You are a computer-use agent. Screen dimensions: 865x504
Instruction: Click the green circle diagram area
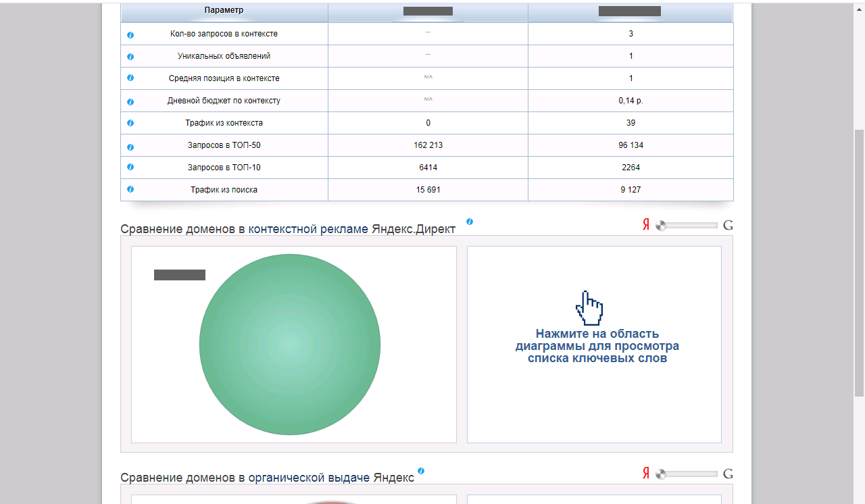point(290,345)
